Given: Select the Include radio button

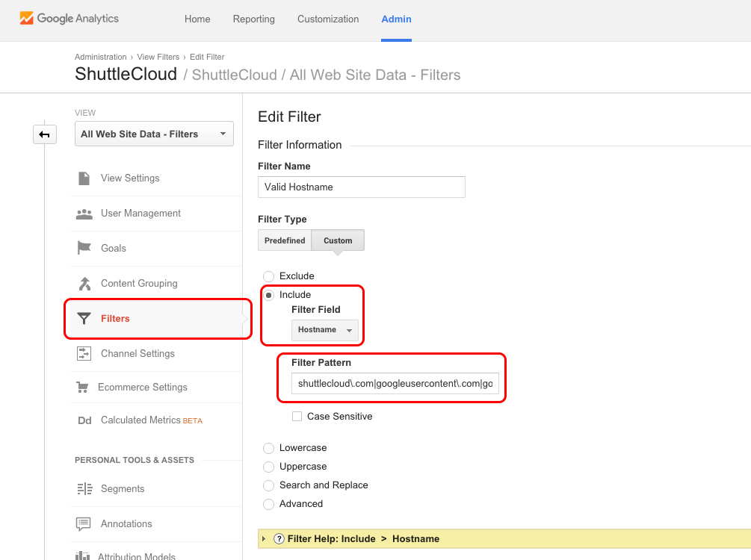Looking at the screenshot, I should point(269,295).
